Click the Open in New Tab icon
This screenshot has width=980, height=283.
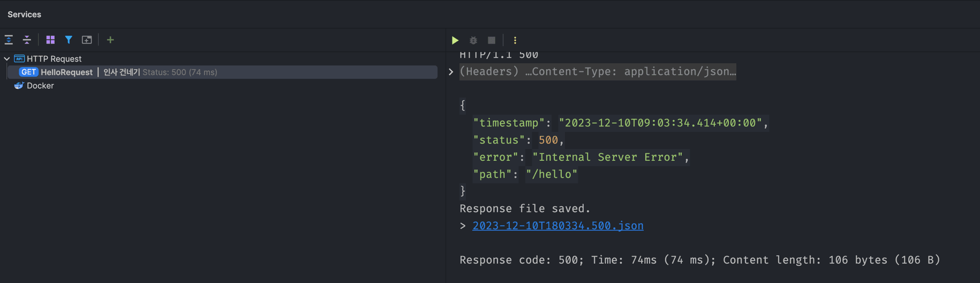pos(87,40)
